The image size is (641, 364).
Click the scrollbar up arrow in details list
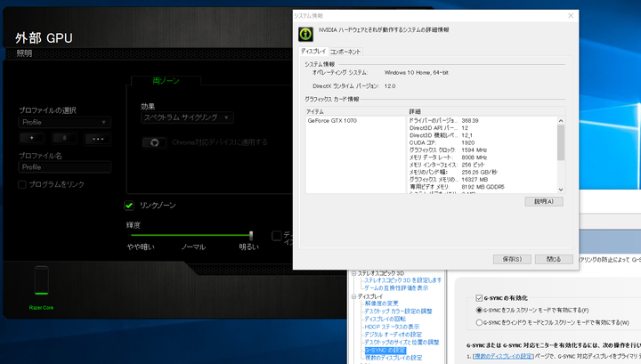561,121
